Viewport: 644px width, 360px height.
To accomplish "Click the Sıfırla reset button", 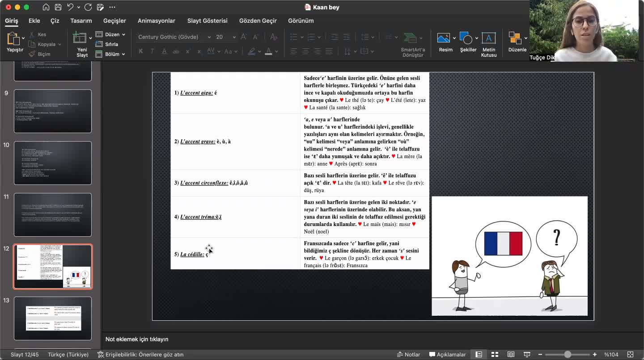I will (107, 44).
